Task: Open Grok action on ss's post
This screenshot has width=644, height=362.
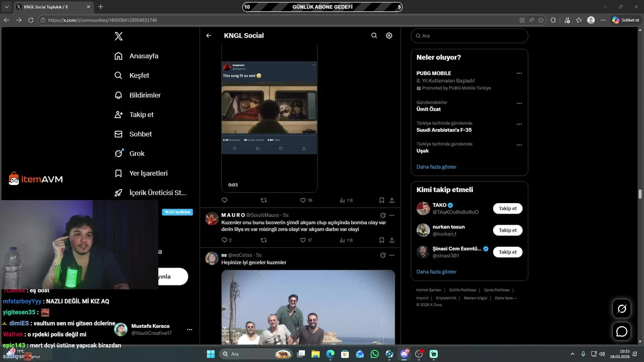Action: pyautogui.click(x=383, y=255)
